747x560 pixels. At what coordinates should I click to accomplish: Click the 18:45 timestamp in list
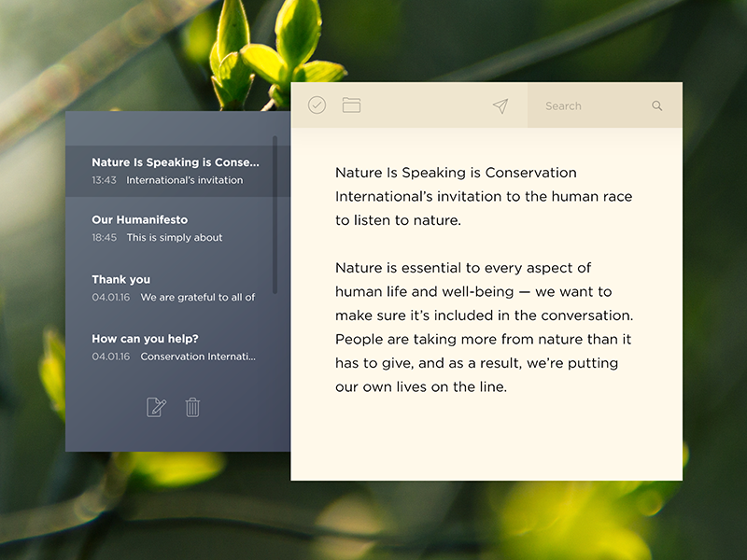(x=104, y=238)
